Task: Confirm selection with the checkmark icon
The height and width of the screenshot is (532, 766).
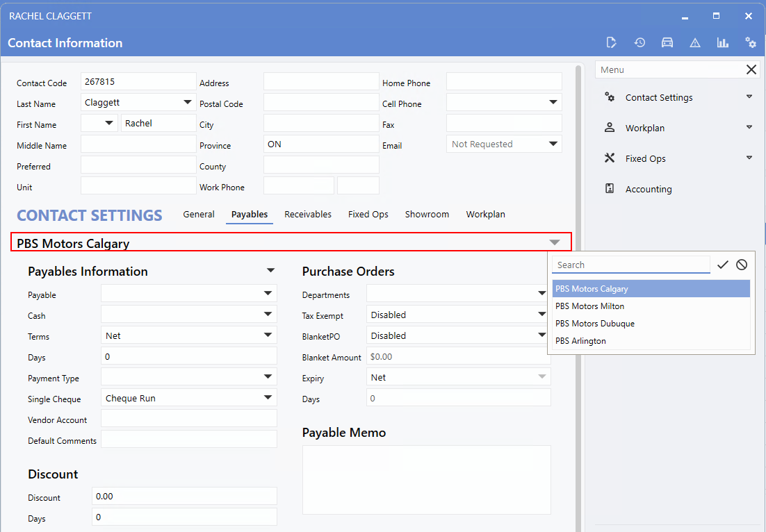Action: point(722,265)
